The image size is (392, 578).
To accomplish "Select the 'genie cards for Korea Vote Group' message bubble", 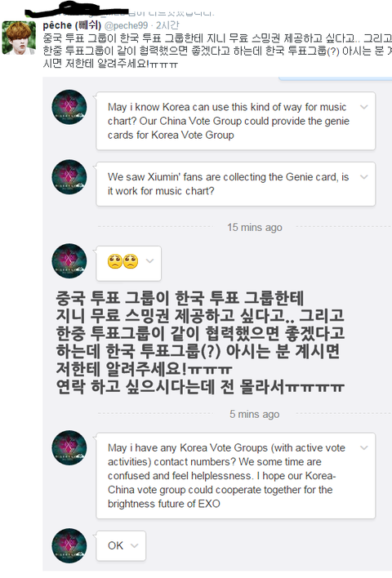I will 236,121.
